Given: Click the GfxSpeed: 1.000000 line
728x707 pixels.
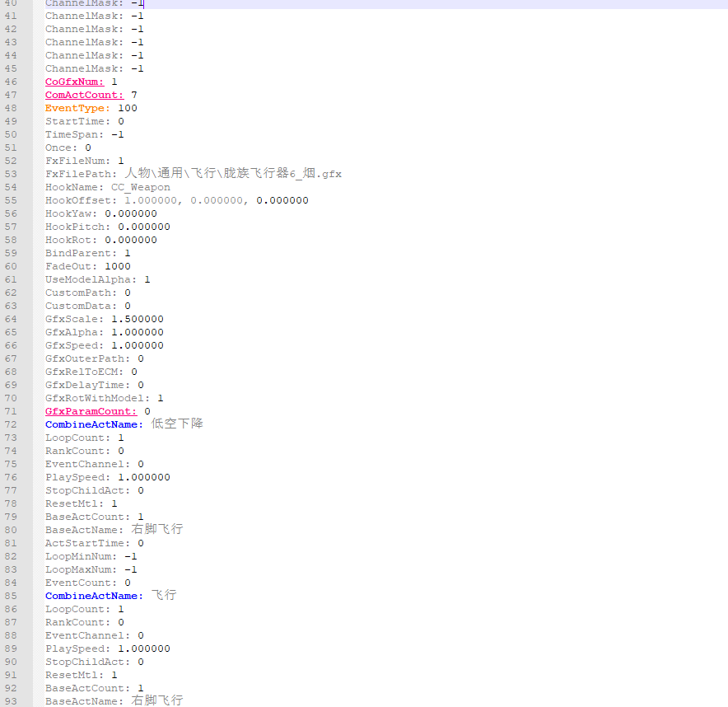Looking at the screenshot, I should 105,345.
